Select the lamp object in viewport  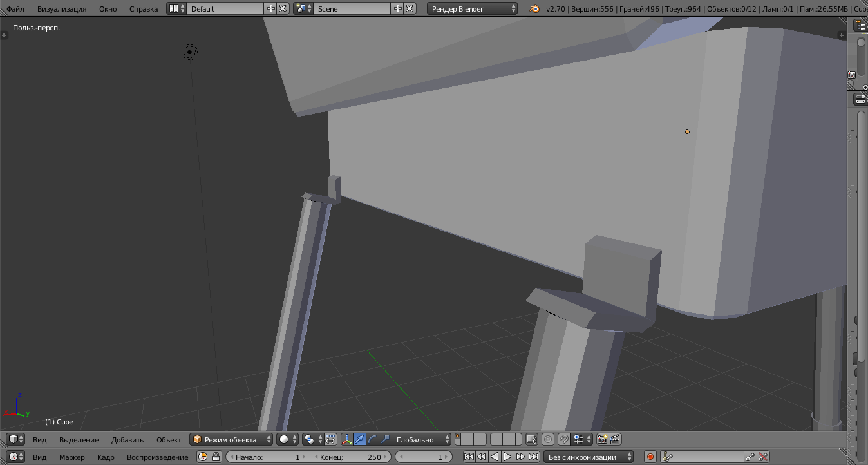189,52
